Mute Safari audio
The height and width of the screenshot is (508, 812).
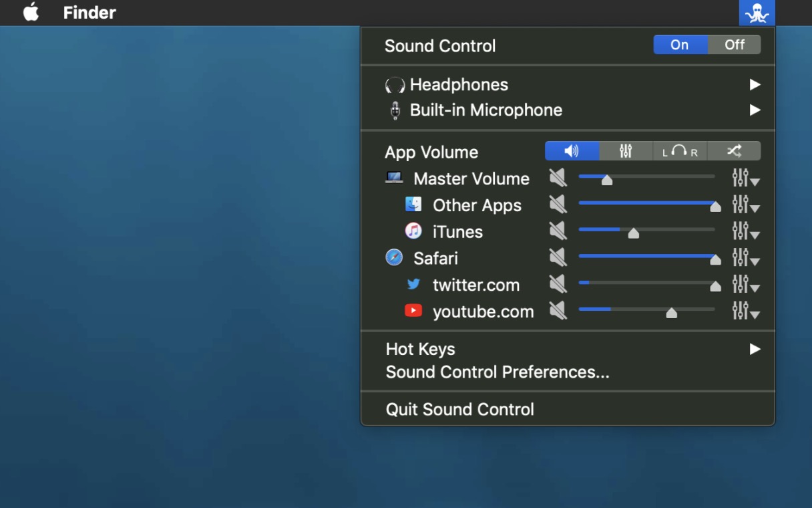(558, 257)
